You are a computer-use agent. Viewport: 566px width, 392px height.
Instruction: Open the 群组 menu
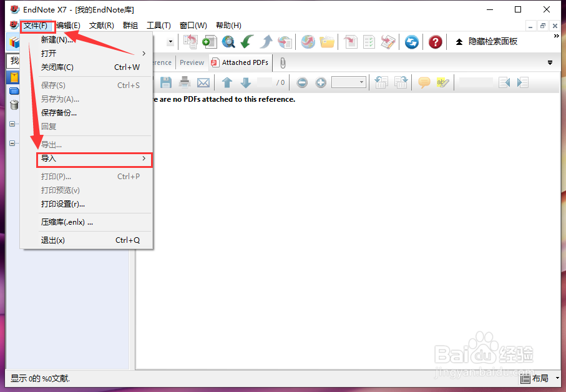coord(130,25)
